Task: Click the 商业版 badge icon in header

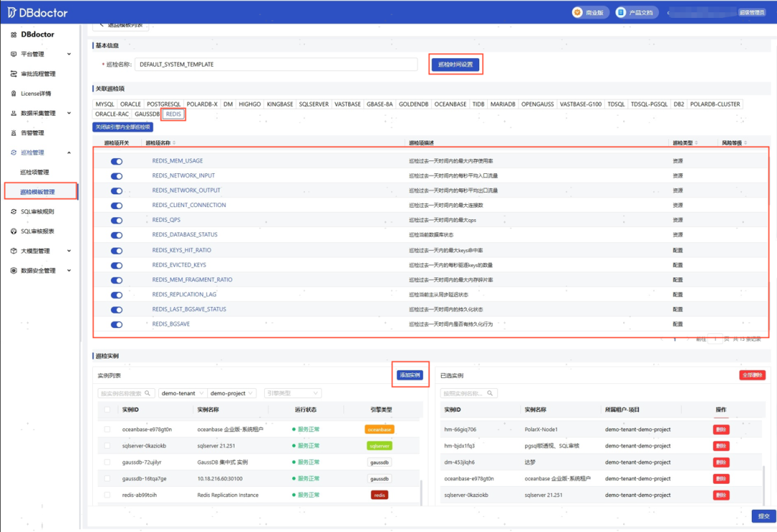Action: pyautogui.click(x=577, y=12)
